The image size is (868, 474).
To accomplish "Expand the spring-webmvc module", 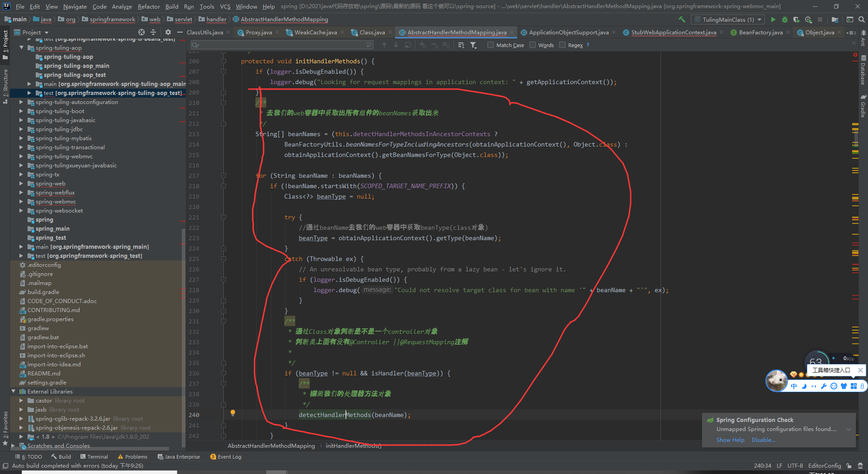I will coord(21,201).
